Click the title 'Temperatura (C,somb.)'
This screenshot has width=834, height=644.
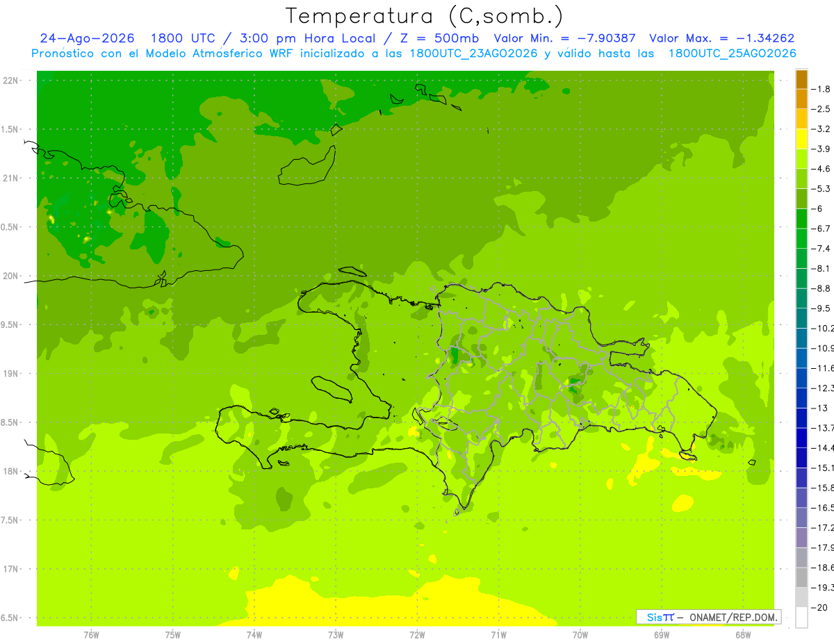(x=424, y=16)
